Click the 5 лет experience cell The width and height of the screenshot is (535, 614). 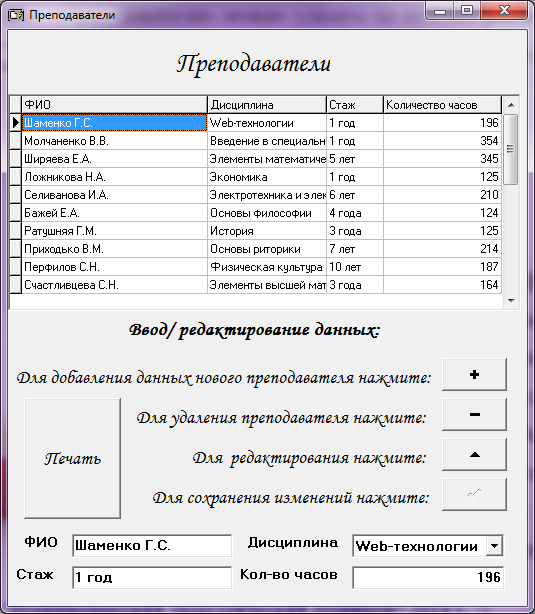point(355,159)
